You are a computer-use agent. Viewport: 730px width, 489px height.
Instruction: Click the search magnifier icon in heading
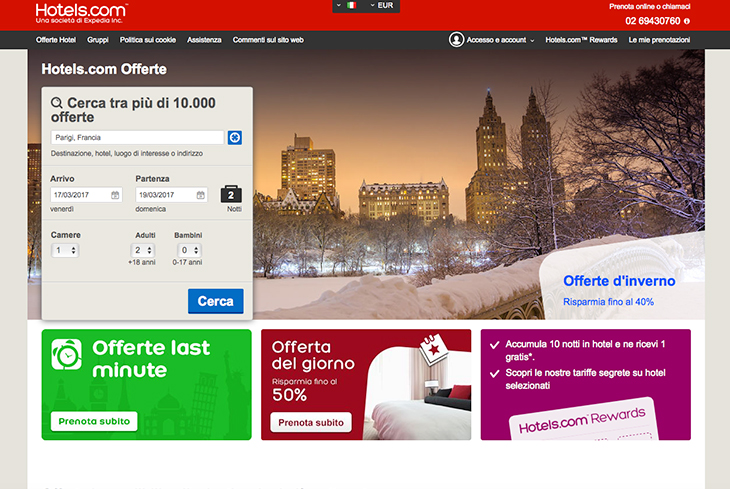57,102
